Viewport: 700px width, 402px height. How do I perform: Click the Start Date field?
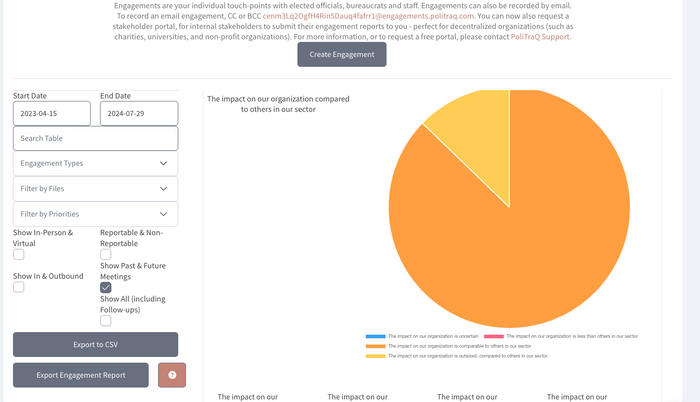(51, 113)
